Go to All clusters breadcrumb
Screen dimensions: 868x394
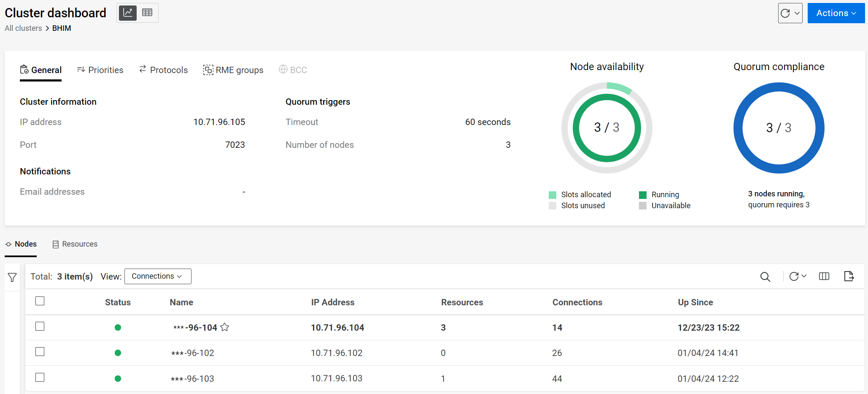23,28
